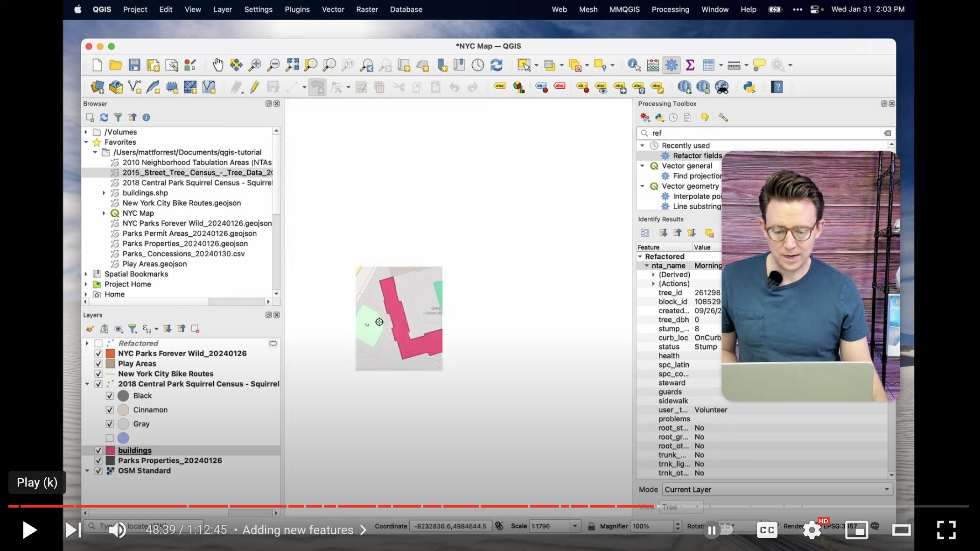Screen dimensions: 980x551
Task: Open the MMQGIS menu
Action: [x=624, y=9]
